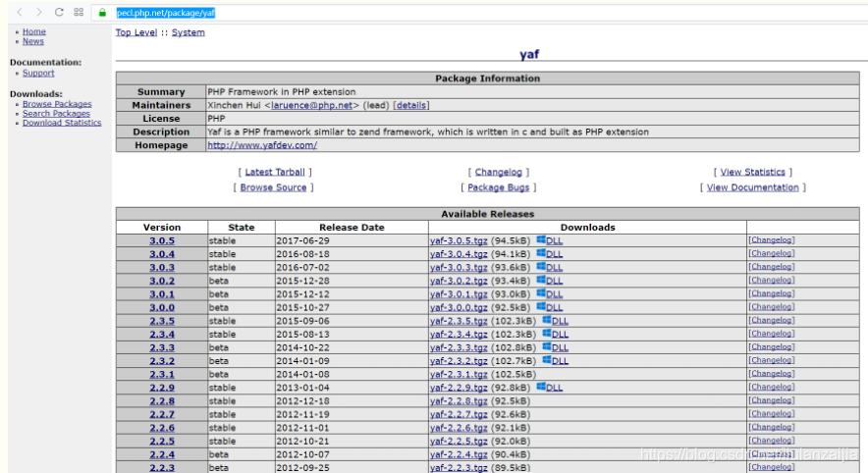Download Windows DLL for yaf 3.0.2
The width and height of the screenshot is (868, 473).
tap(550, 281)
